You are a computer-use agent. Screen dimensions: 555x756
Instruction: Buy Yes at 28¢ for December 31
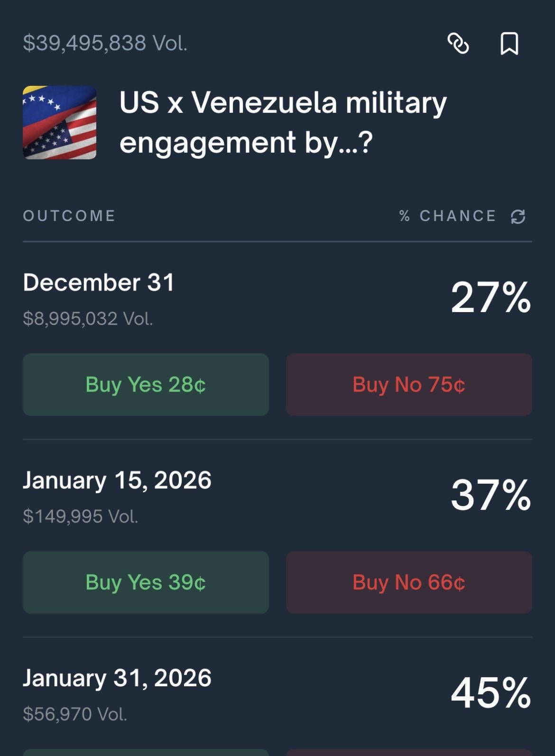(x=146, y=385)
